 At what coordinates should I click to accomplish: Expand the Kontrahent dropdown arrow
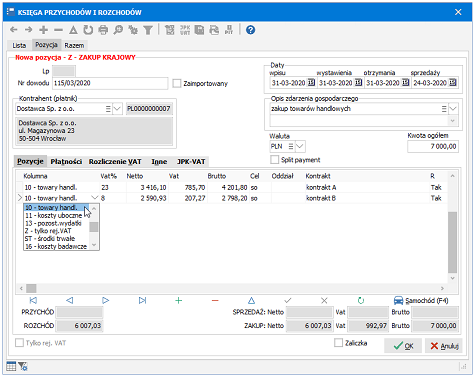tap(117, 109)
